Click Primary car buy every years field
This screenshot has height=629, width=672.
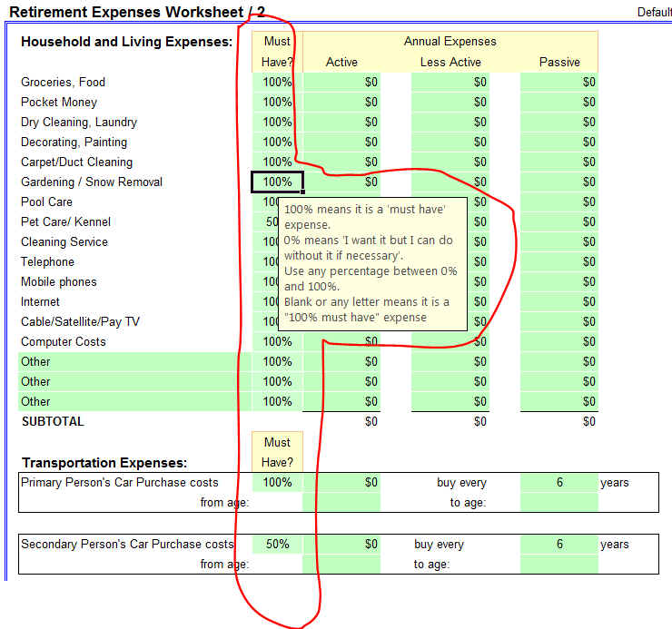tap(558, 483)
